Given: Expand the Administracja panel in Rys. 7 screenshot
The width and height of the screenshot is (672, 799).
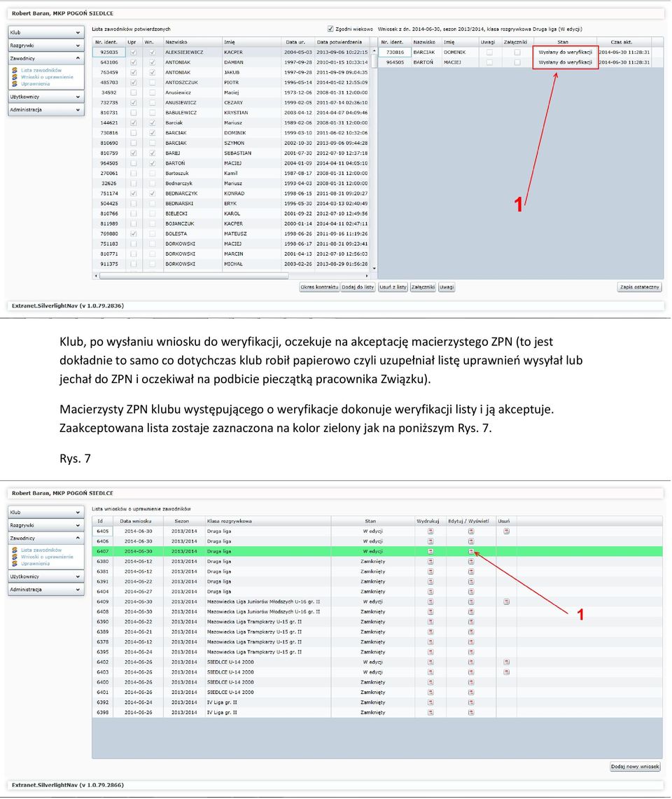Looking at the screenshot, I should [46, 590].
